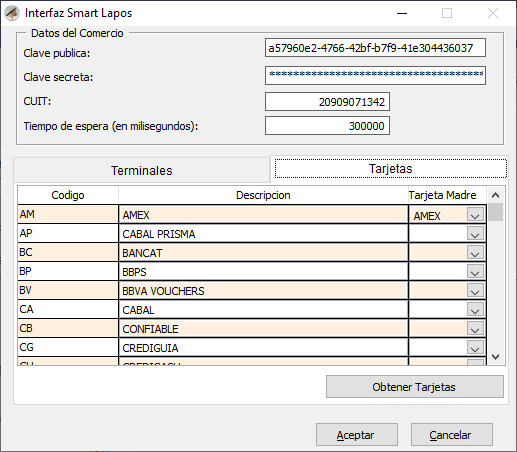Open Tarjeta Madre dropdown for AMEX row

click(475, 215)
